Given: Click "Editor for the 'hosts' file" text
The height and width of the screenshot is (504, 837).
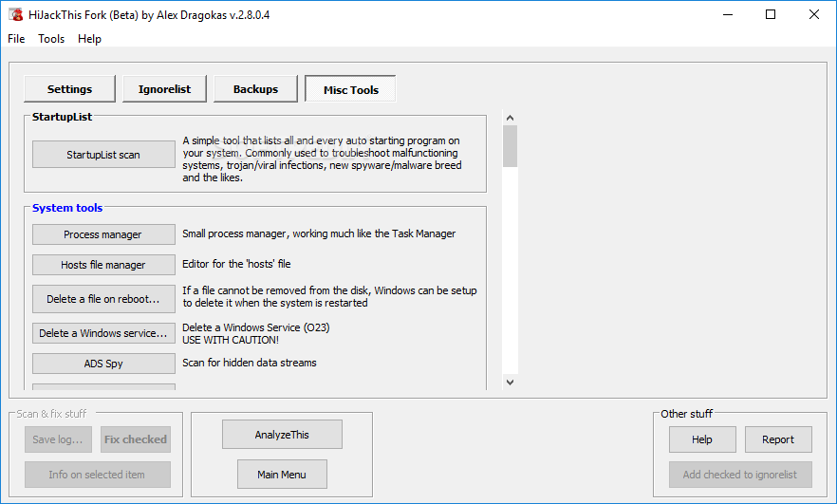Looking at the screenshot, I should point(236,264).
